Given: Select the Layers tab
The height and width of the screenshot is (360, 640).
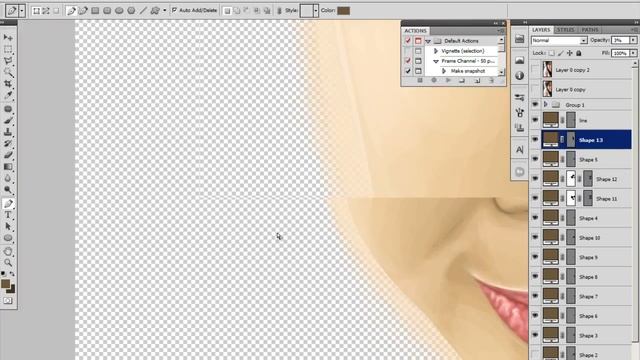Looking at the screenshot, I should click(x=541, y=30).
